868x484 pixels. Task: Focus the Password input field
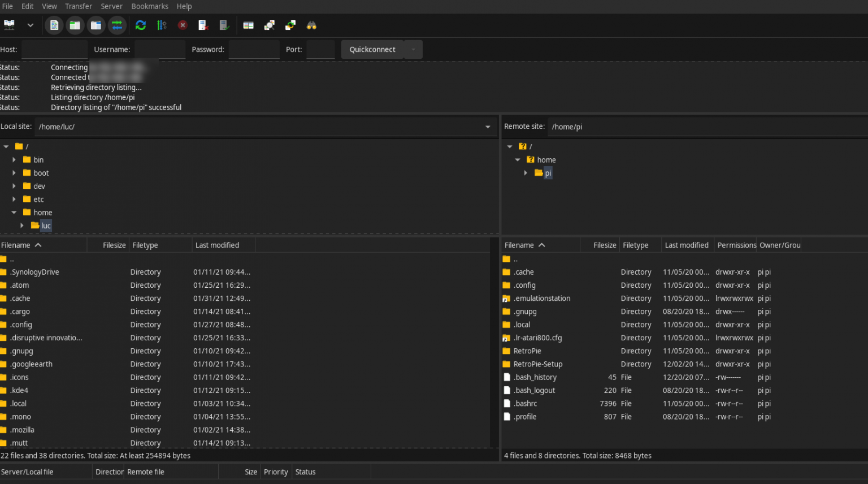tap(254, 49)
